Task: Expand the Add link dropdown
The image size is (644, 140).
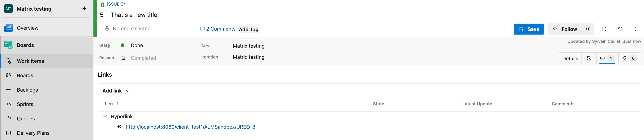Action: (x=116, y=91)
